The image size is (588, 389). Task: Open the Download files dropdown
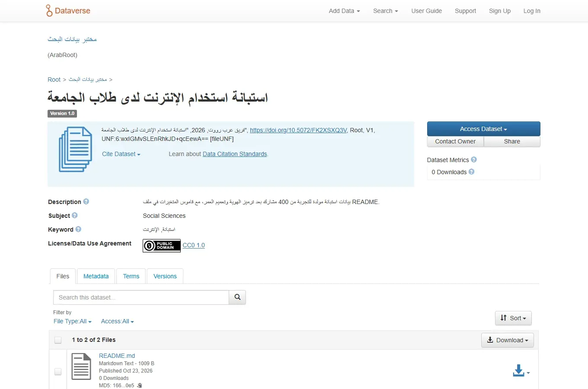click(x=508, y=340)
